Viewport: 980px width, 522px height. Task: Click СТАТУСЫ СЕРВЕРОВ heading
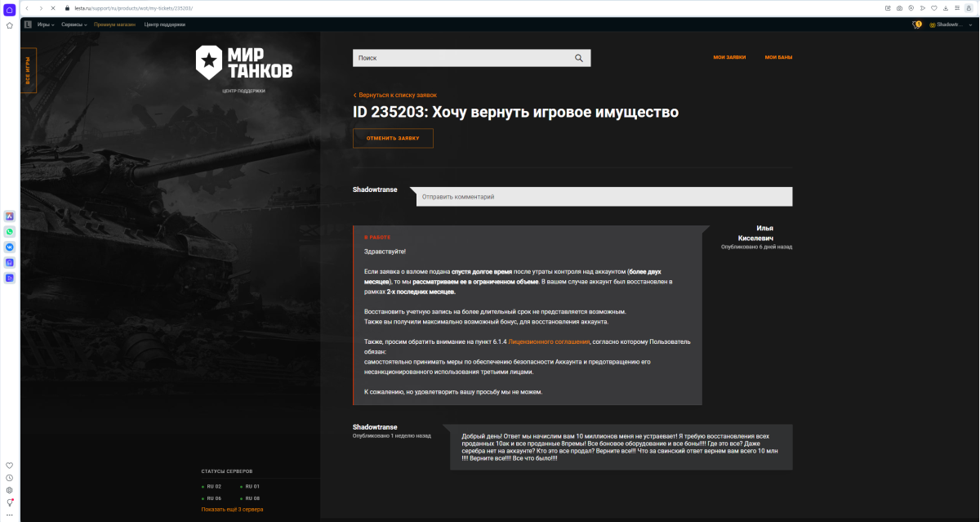[x=227, y=471]
